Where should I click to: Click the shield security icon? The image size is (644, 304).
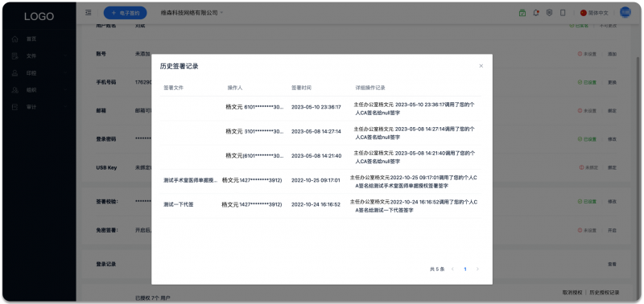[x=549, y=13]
